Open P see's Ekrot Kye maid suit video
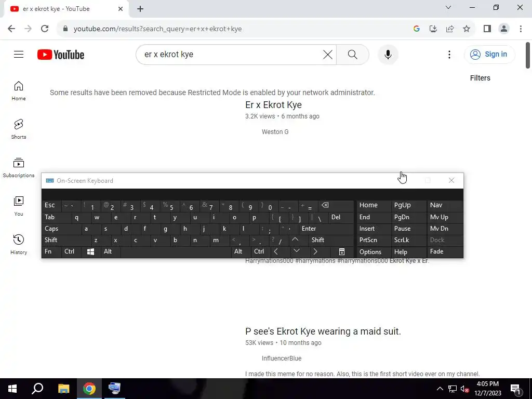Screen dimensions: 532x399 (x=323, y=331)
